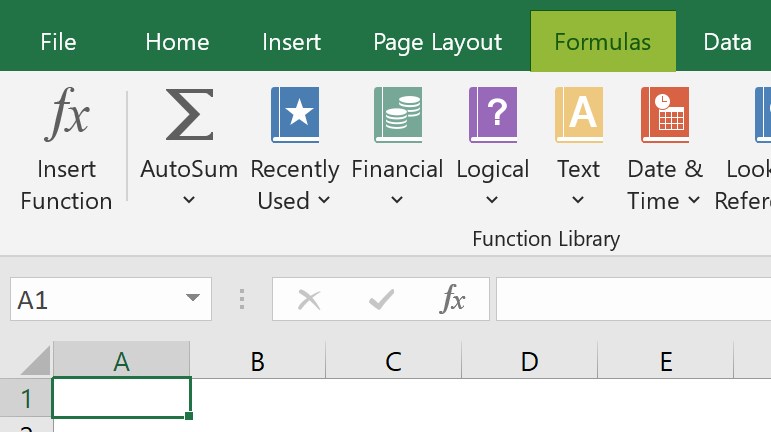Click the Name Box showing A1
771x432 pixels.
[111, 299]
